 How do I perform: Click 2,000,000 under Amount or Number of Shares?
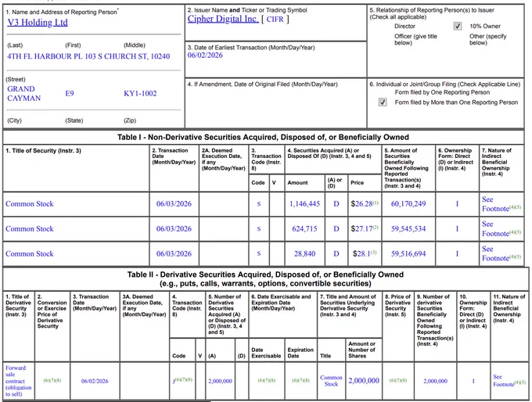tap(364, 381)
